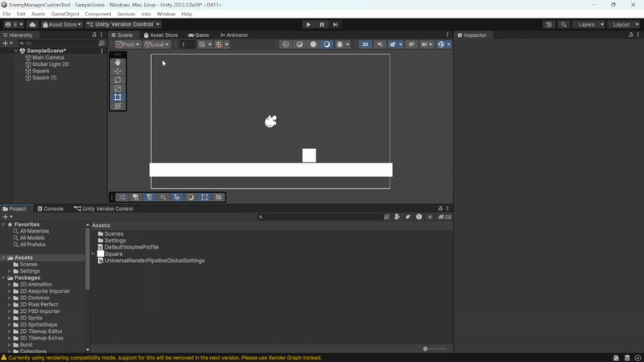Select the Transform tool
The width and height of the screenshot is (644, 362).
point(118,106)
